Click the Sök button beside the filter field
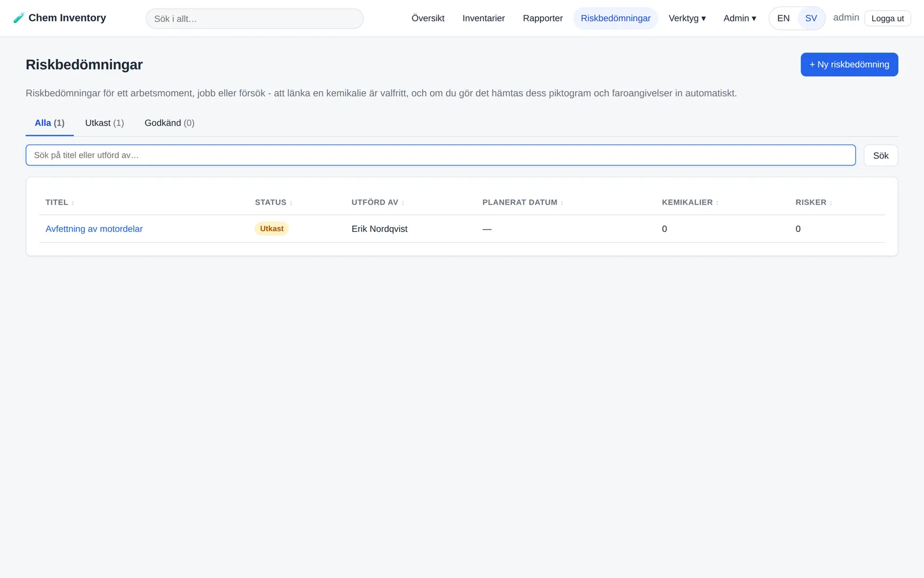Screen dimensions: 924x578 881,155
